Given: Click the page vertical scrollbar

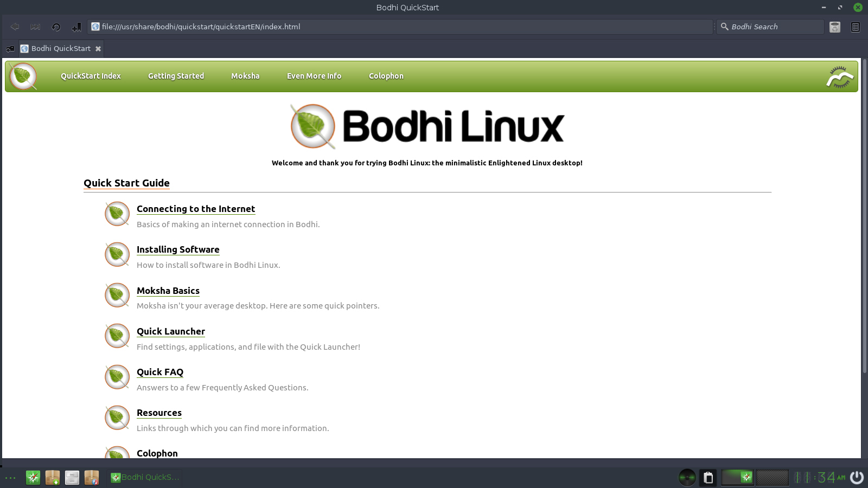Looking at the screenshot, I should click(x=865, y=217).
